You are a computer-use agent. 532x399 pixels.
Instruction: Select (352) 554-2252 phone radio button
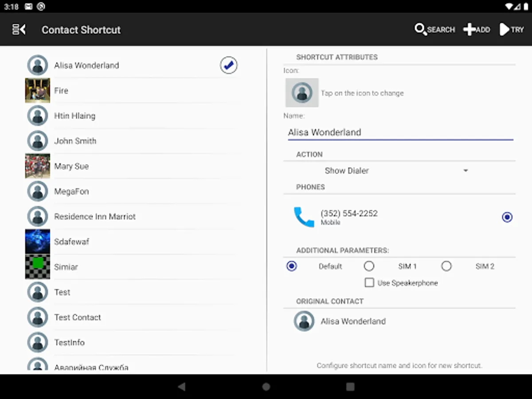point(507,217)
